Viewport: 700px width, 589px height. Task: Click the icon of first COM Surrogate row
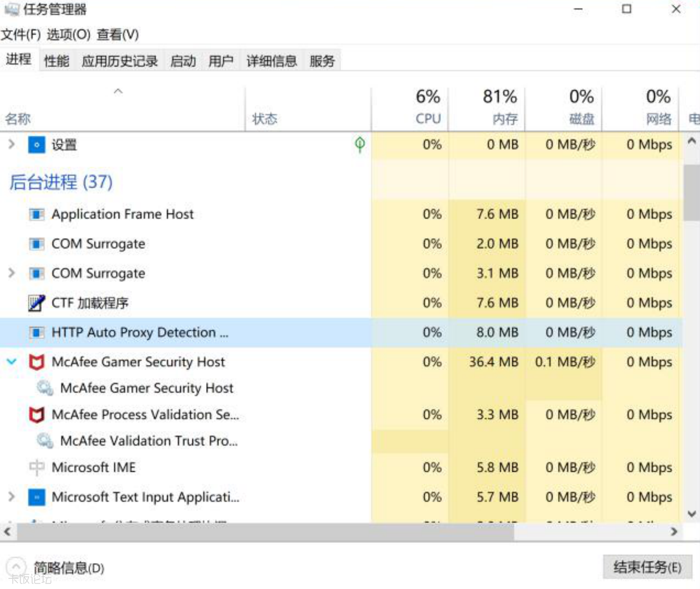37,244
